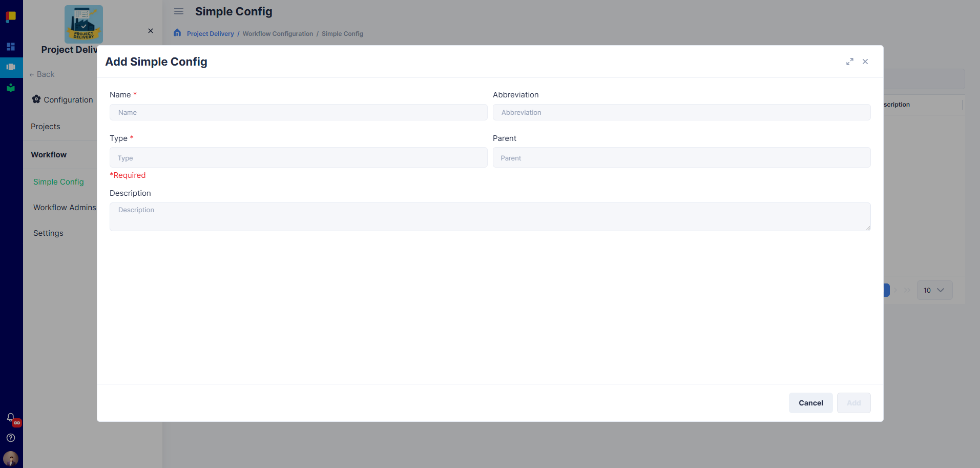This screenshot has height=468, width=980.
Task: Expand the Add Simple Config dialog to fullscreen
Action: click(849, 61)
